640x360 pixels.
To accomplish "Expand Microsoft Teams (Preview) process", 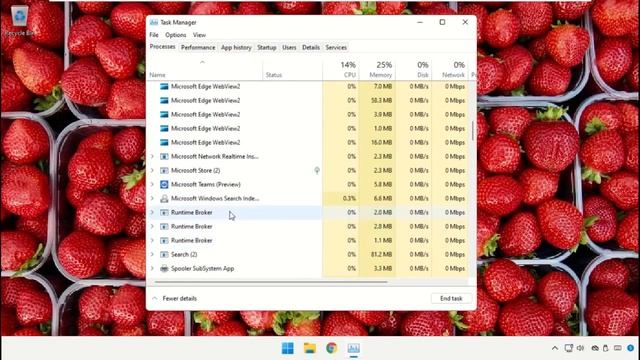I will [152, 184].
